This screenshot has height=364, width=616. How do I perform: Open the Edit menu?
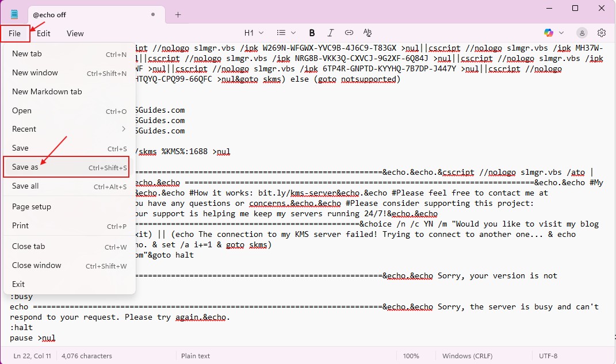[44, 33]
